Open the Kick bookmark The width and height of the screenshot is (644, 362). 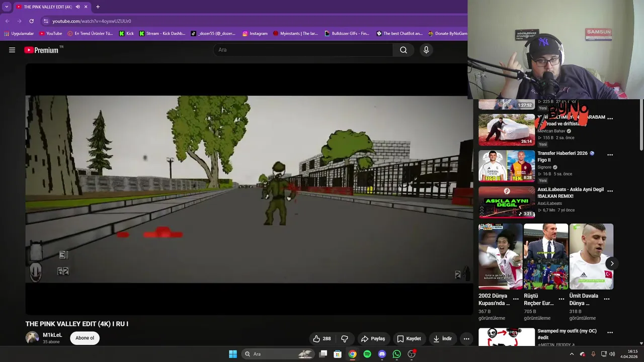pyautogui.click(x=126, y=34)
